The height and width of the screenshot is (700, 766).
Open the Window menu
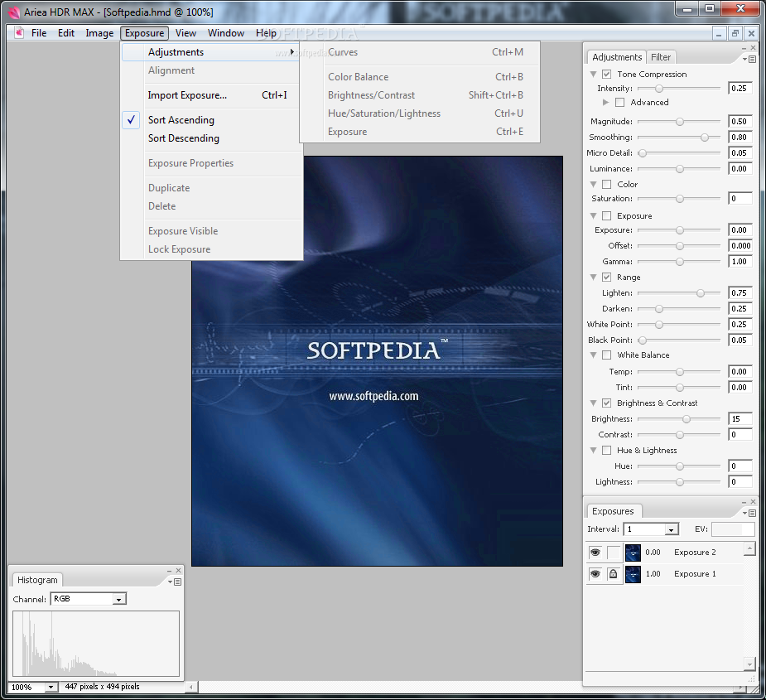226,33
